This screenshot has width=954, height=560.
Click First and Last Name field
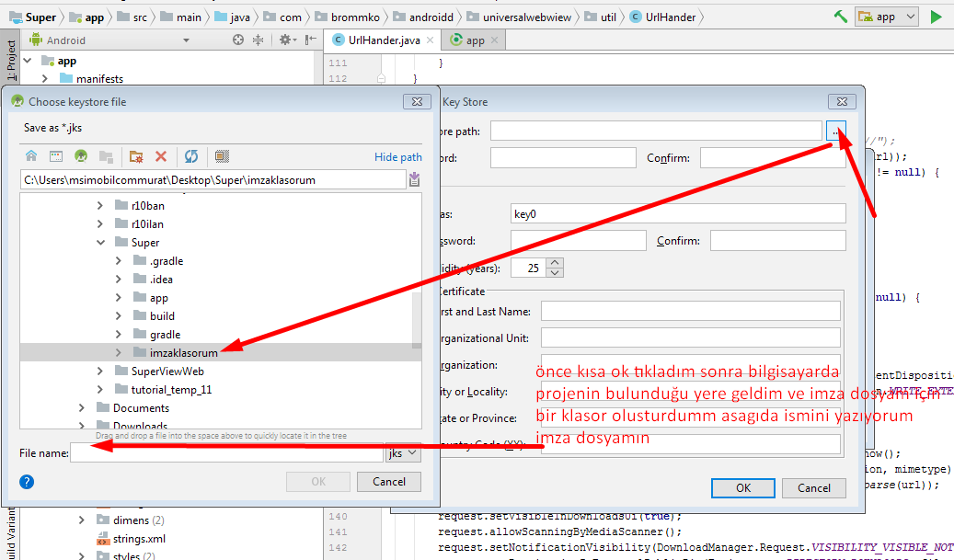[x=691, y=311]
